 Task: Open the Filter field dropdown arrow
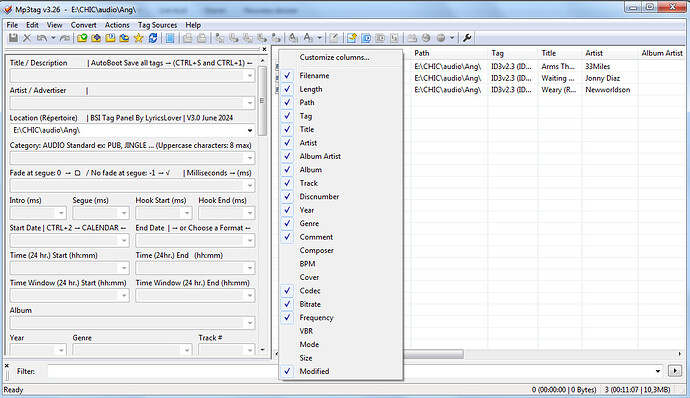(x=658, y=371)
